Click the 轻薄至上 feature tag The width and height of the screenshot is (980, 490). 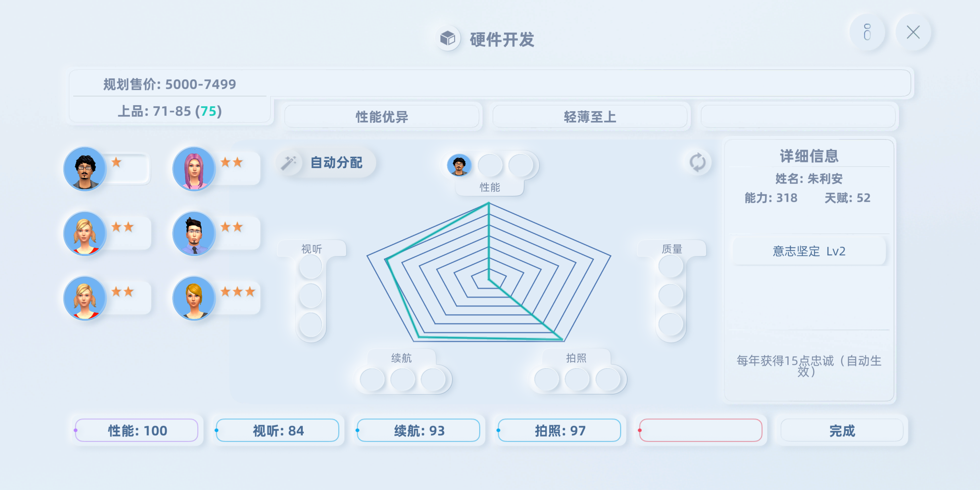(x=590, y=116)
